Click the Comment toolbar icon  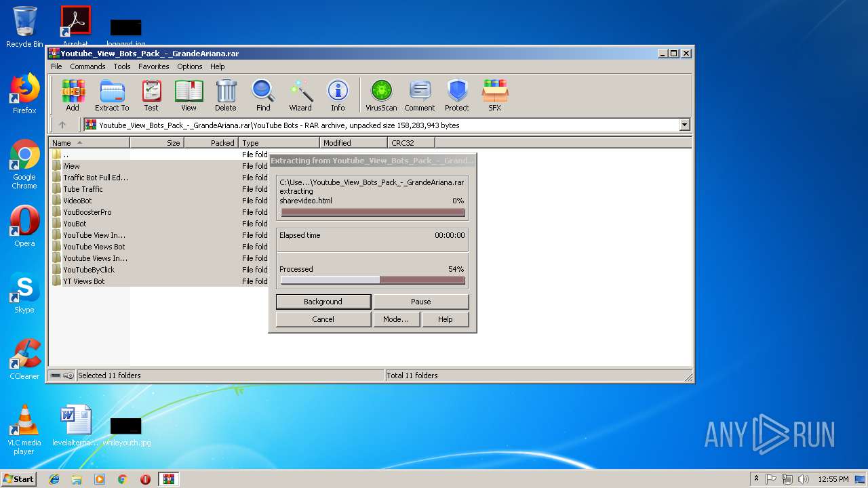click(x=420, y=96)
